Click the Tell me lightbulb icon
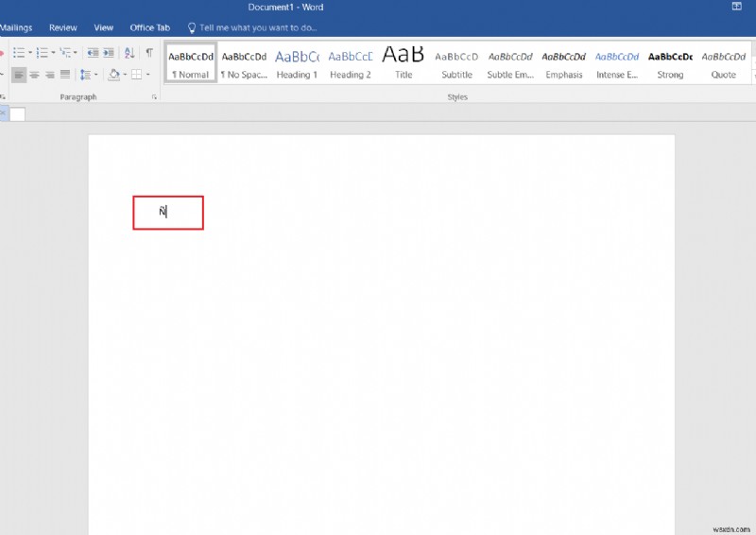Screen dimensions: 756x535 tap(192, 28)
